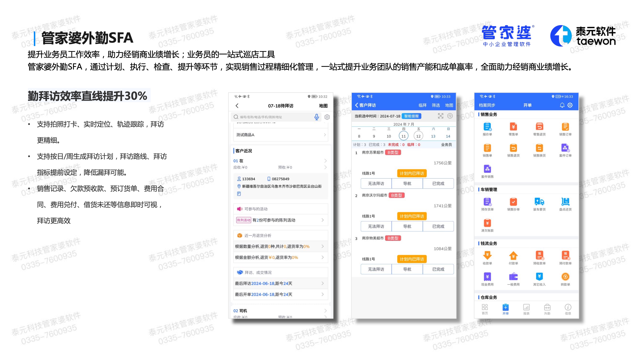Screen dimensions: 644x362
Task: Tap the scan icon beside search box
Action: point(327,117)
